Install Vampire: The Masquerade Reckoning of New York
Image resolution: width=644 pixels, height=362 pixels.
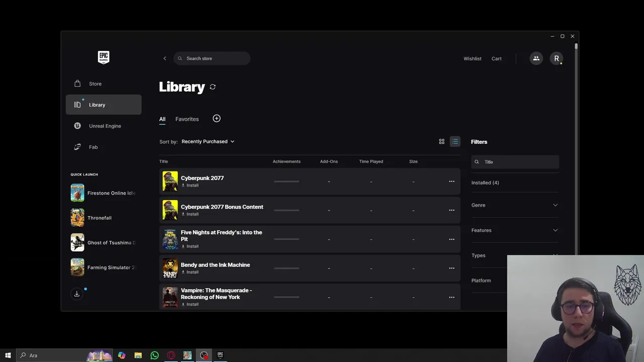pos(190,304)
